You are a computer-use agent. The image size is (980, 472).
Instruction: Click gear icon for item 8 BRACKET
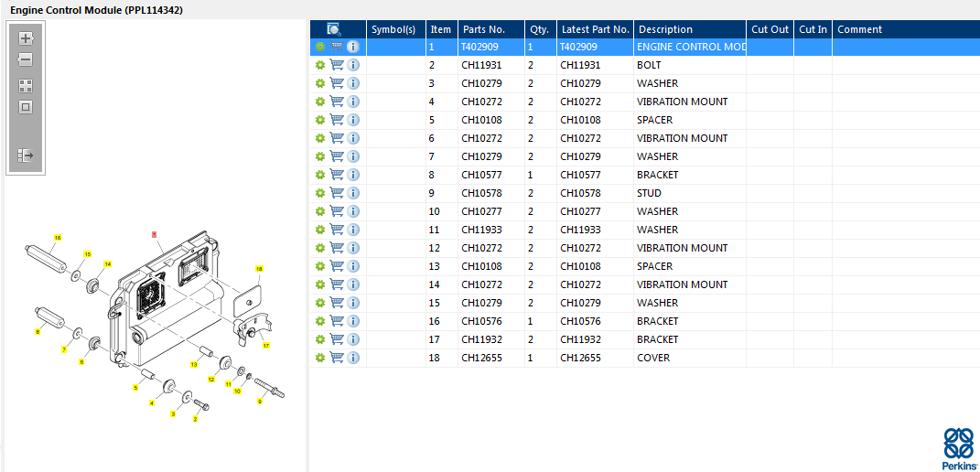point(320,175)
